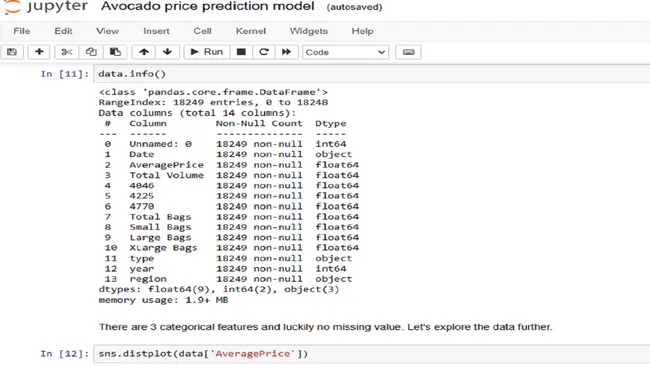650x366 pixels.
Task: Interrupt the kernel with the stop icon
Action: (241, 52)
